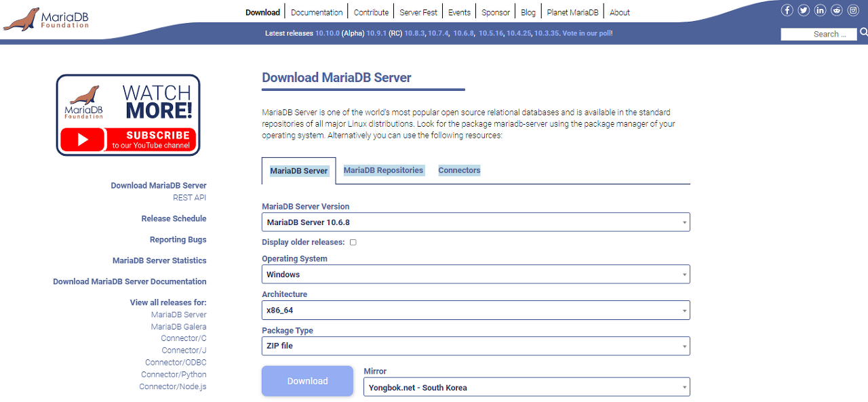
Task: Open the Connector/J releases link
Action: click(184, 350)
